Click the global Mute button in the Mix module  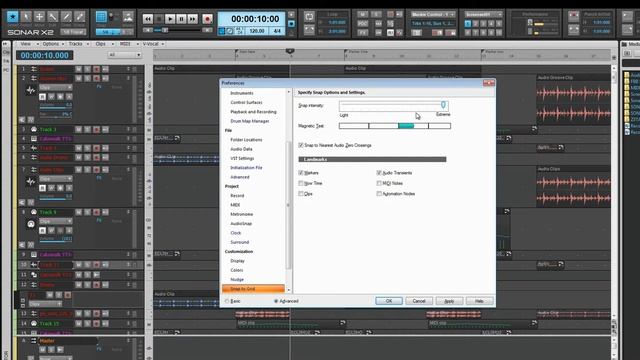[x=362, y=15]
